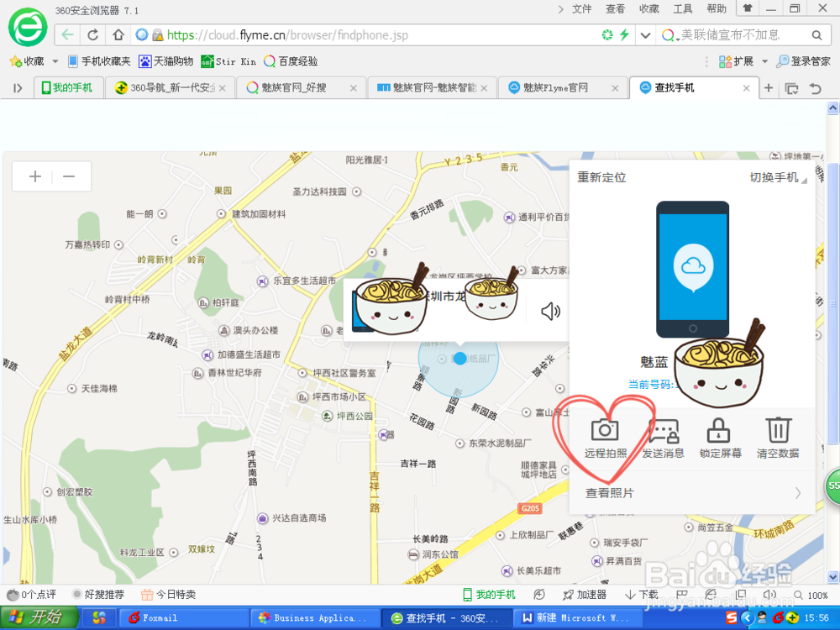This screenshot has height=630, width=840.
Task: Open the 文件 menu
Action: point(582,8)
